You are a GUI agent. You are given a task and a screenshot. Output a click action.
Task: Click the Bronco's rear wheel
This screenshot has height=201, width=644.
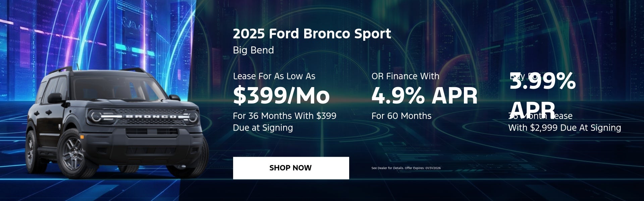[31, 151]
